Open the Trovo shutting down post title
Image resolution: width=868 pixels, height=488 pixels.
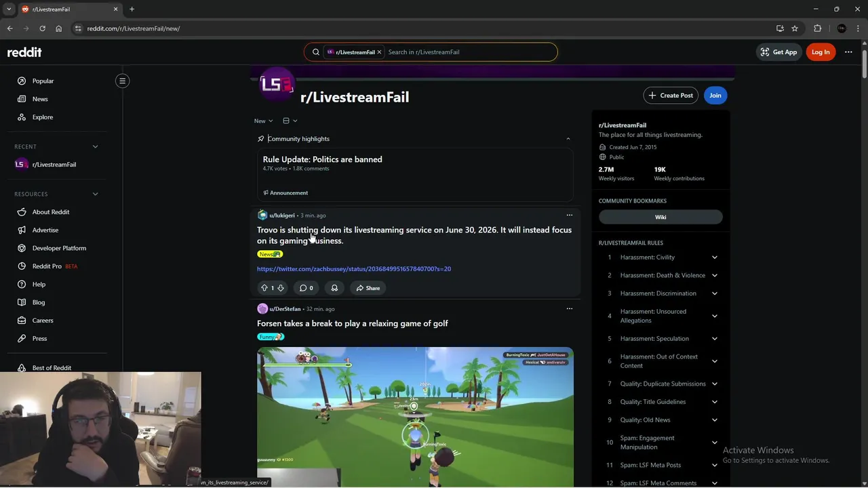pos(414,235)
